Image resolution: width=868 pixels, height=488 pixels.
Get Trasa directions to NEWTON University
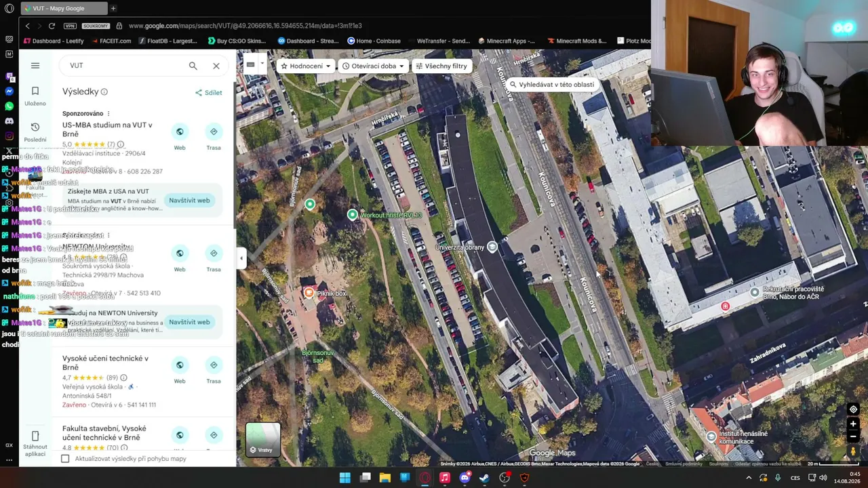214,259
